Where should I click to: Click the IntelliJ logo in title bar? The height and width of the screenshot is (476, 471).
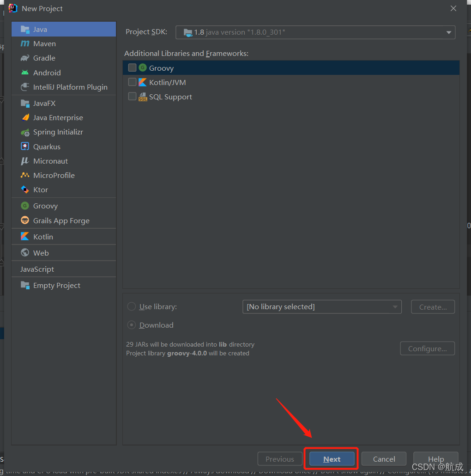coord(13,8)
